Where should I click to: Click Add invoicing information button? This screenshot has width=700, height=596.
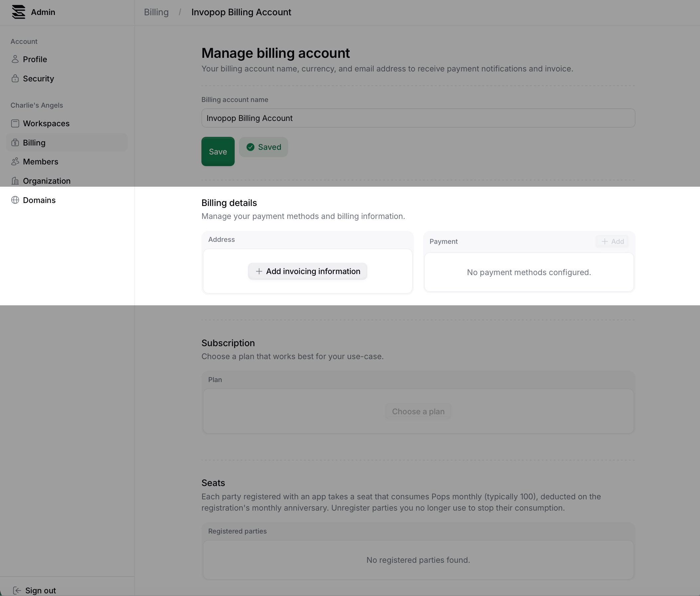[x=307, y=271]
